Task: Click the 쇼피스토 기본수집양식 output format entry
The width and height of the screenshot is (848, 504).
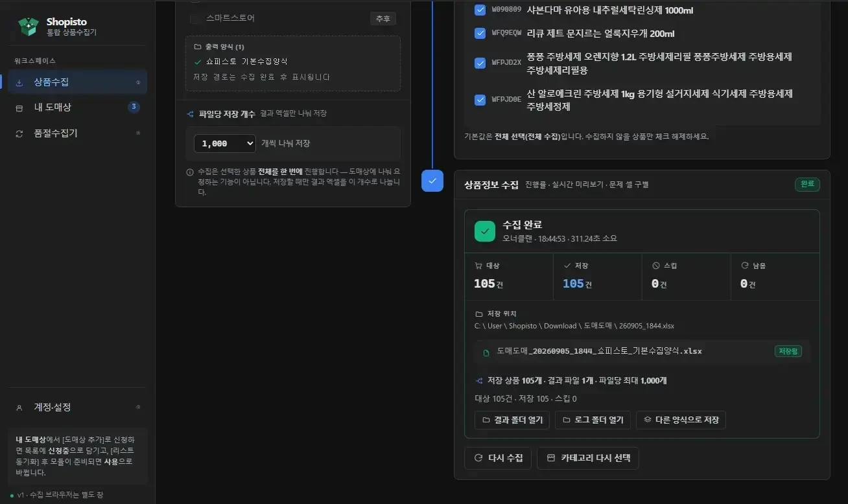Action: pyautogui.click(x=246, y=62)
